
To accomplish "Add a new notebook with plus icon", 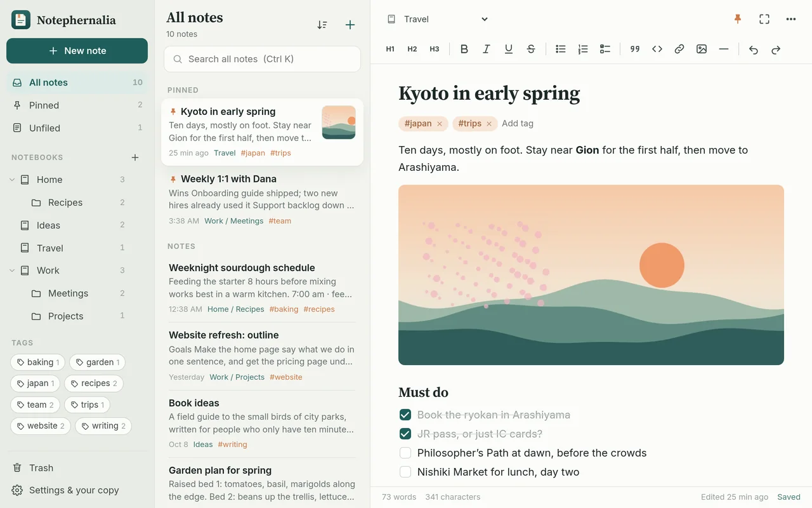I will 135,157.
